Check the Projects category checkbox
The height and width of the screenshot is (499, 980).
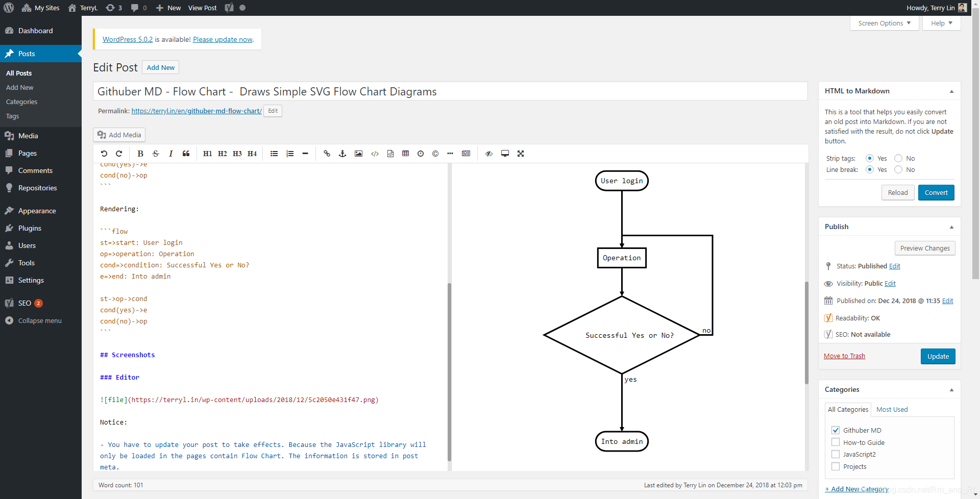(x=836, y=466)
